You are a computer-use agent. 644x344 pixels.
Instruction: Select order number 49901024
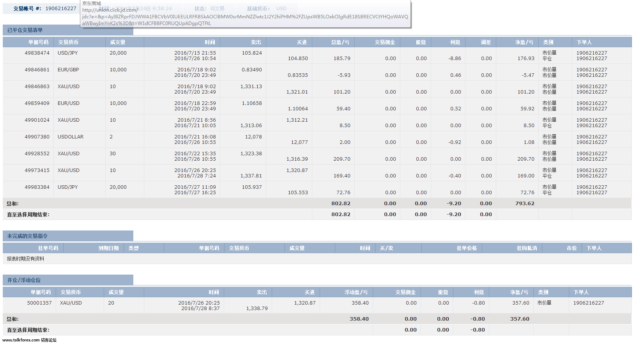37,120
